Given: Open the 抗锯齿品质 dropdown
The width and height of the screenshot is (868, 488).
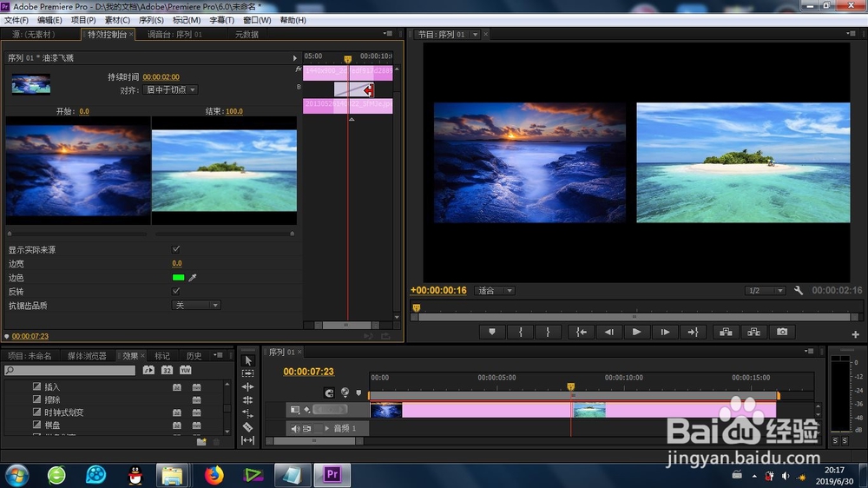Looking at the screenshot, I should 196,305.
